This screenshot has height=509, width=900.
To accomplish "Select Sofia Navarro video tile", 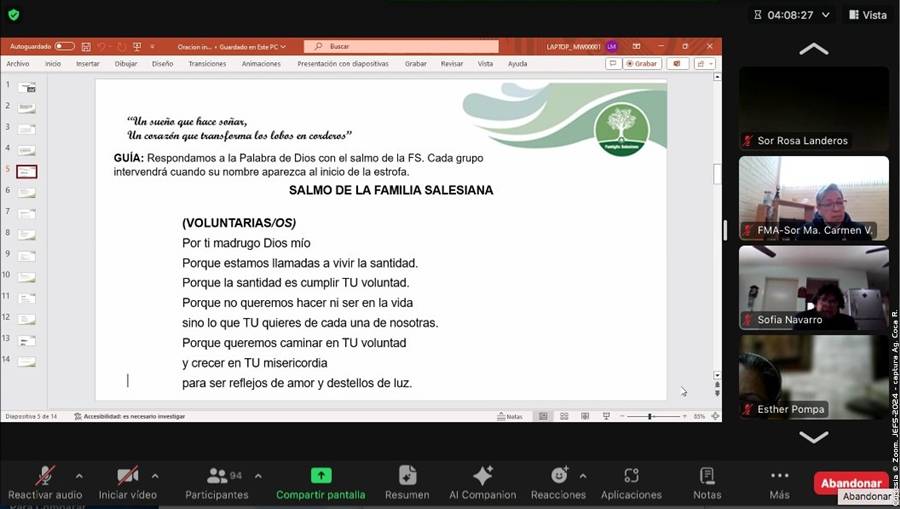I will point(814,287).
